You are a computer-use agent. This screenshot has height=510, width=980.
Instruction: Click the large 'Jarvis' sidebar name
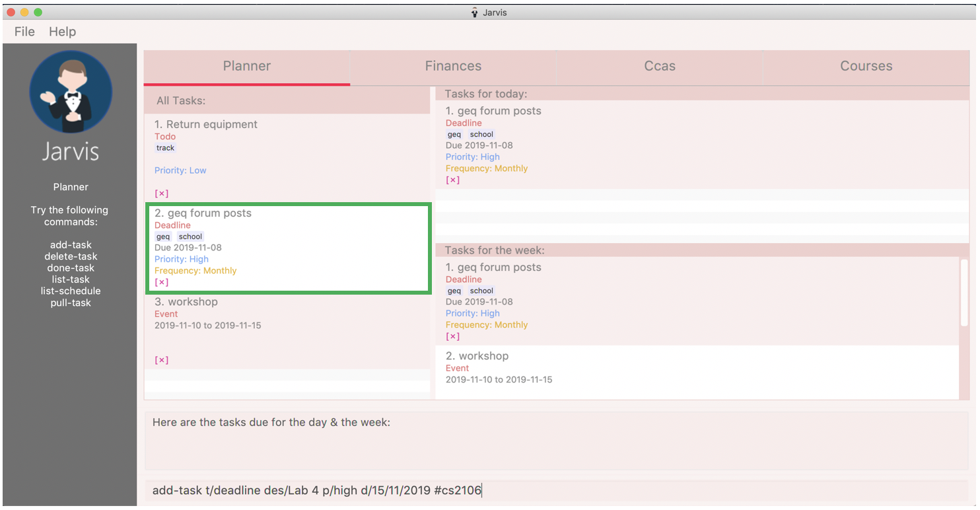pyautogui.click(x=71, y=152)
